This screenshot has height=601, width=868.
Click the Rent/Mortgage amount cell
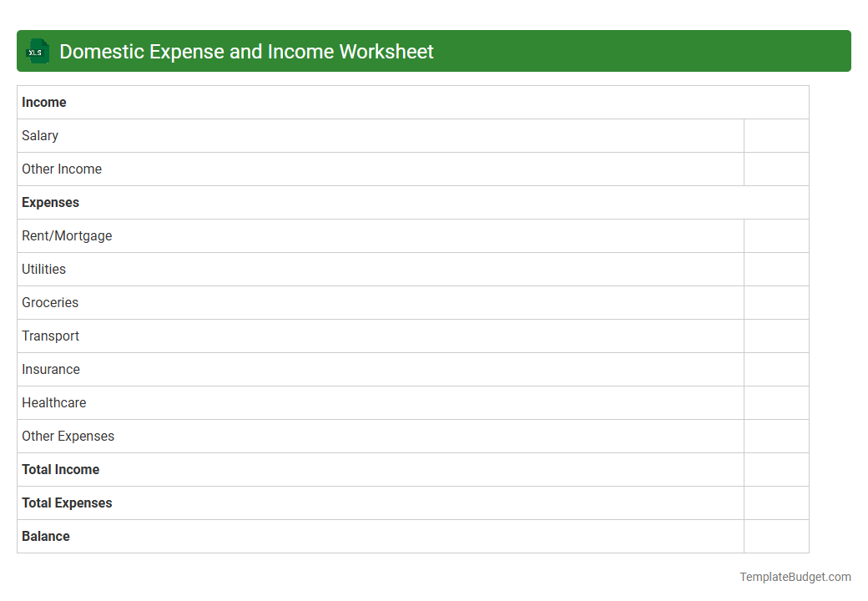[775, 235]
